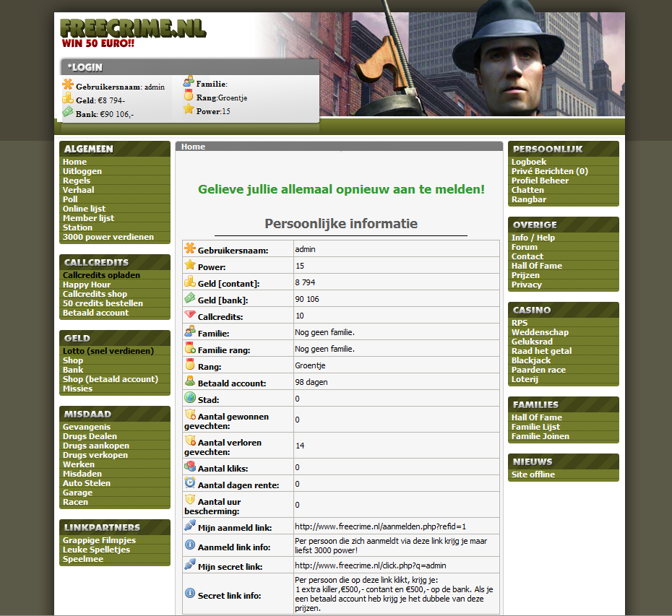672x616 pixels.
Task: Click the coins icon beside Geld in login box
Action: point(68,98)
